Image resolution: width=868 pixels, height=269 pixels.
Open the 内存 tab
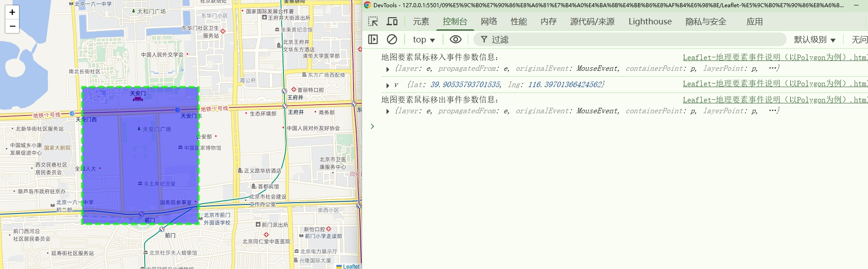[549, 21]
